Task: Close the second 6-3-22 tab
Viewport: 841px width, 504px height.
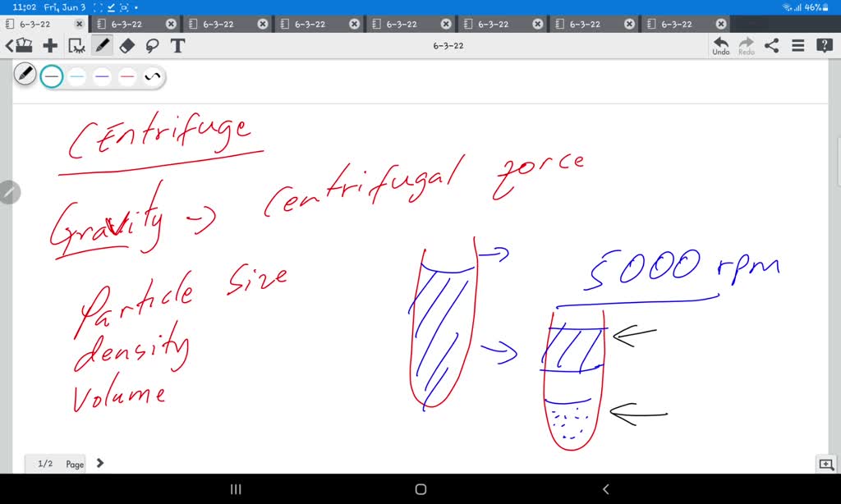Action: pos(171,24)
